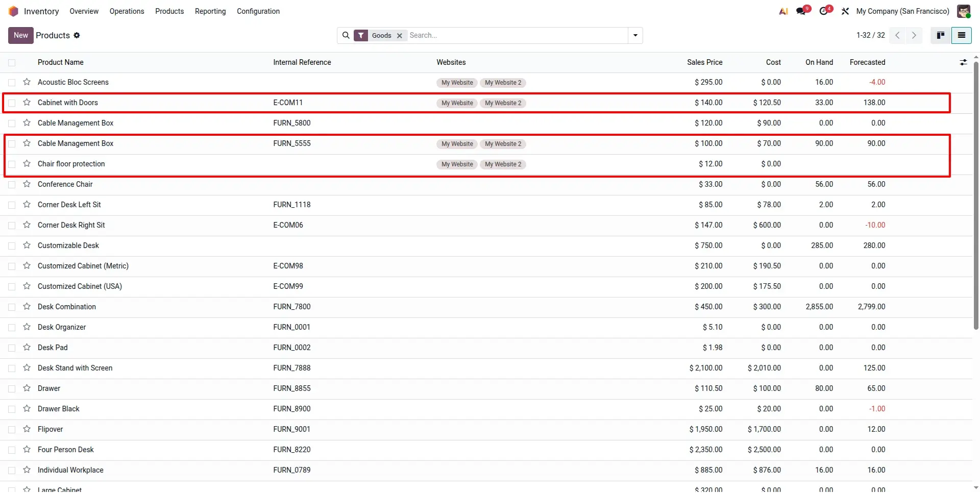Open optional columns adjust icon

(x=963, y=62)
